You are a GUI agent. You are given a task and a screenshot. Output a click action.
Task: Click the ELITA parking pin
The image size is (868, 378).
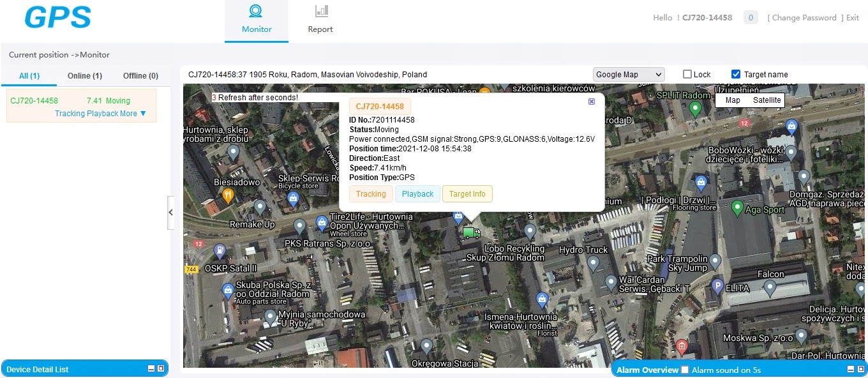[x=717, y=288]
